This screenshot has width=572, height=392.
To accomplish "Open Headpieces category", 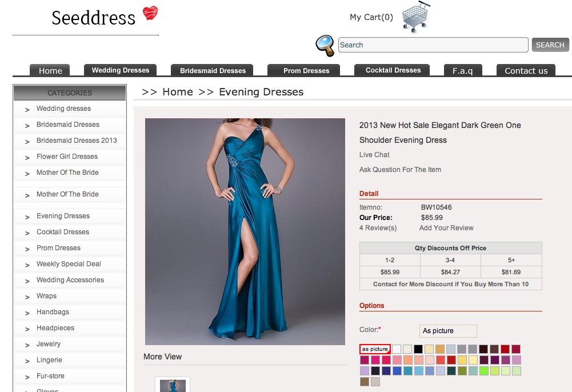I will click(55, 328).
